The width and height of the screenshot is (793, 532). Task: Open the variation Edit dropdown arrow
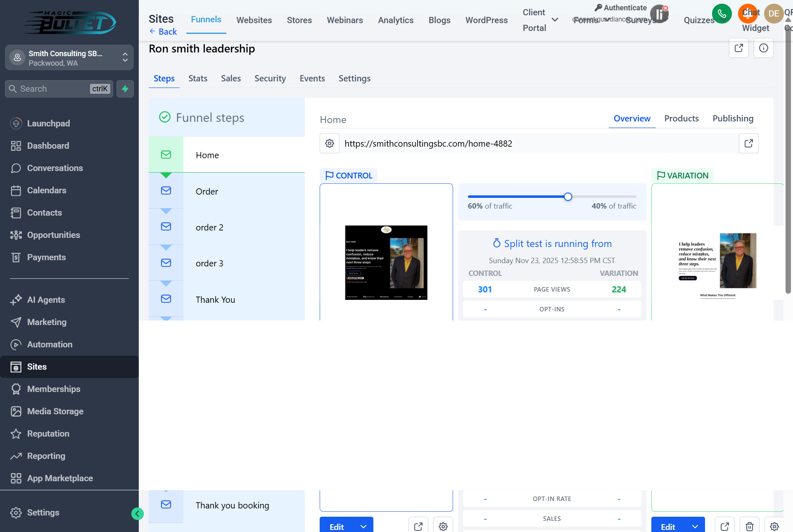click(x=695, y=526)
